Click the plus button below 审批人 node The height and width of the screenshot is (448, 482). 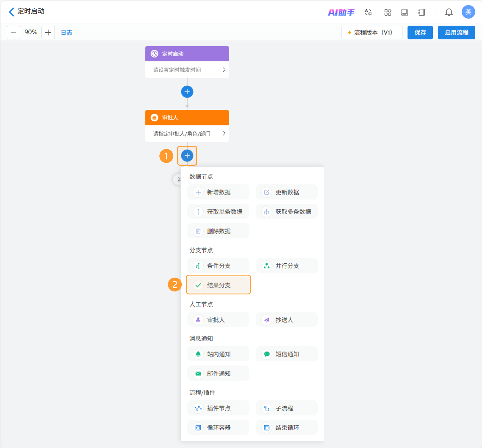point(187,156)
